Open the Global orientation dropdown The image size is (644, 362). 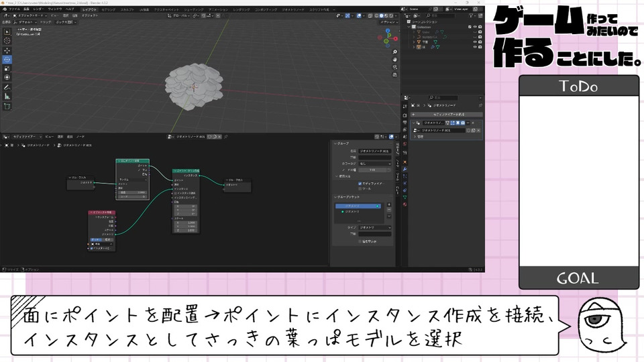pyautogui.click(x=180, y=15)
